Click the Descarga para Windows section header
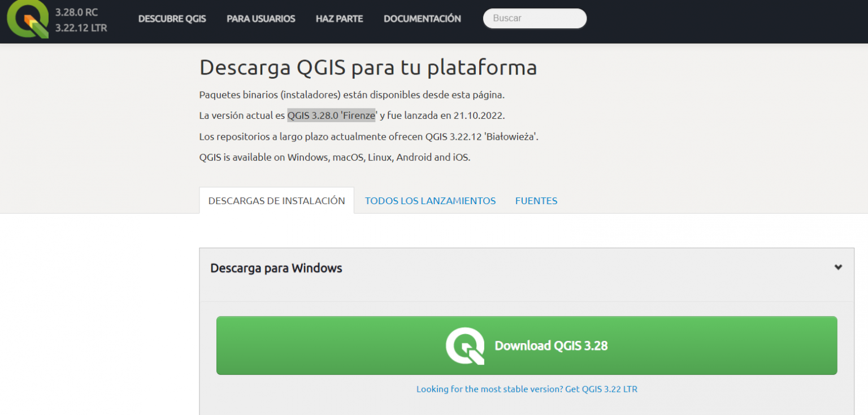The height and width of the screenshot is (415, 868). [x=276, y=268]
